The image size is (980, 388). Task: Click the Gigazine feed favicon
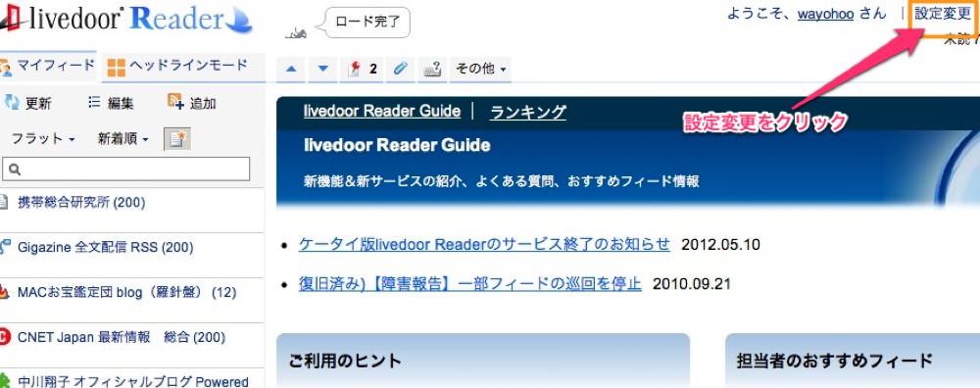(4, 247)
